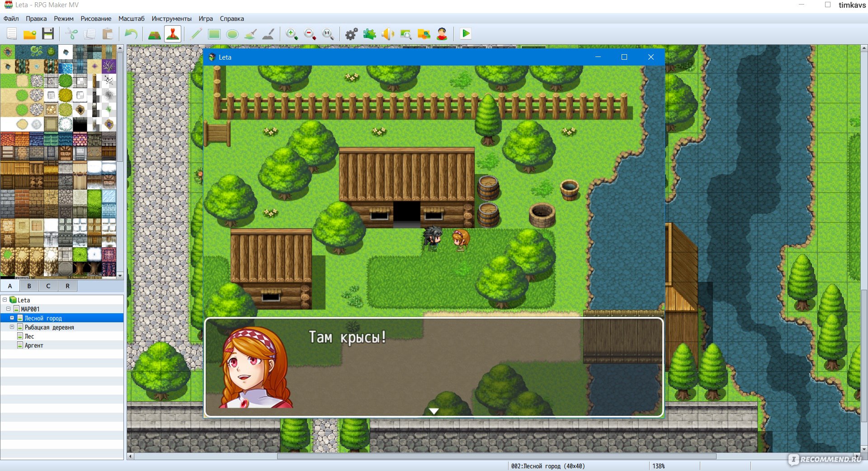Open the Sound Test speaker icon

point(388,34)
